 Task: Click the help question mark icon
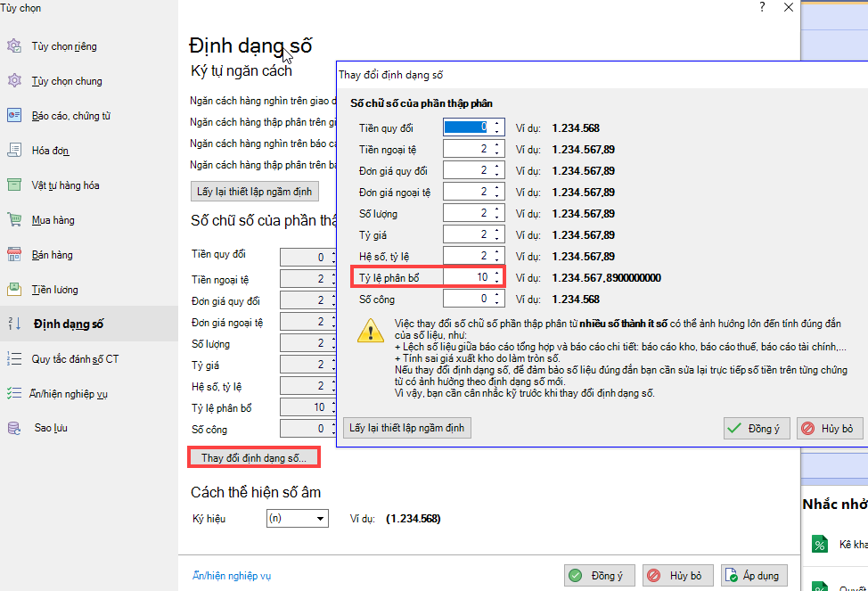[x=762, y=7]
